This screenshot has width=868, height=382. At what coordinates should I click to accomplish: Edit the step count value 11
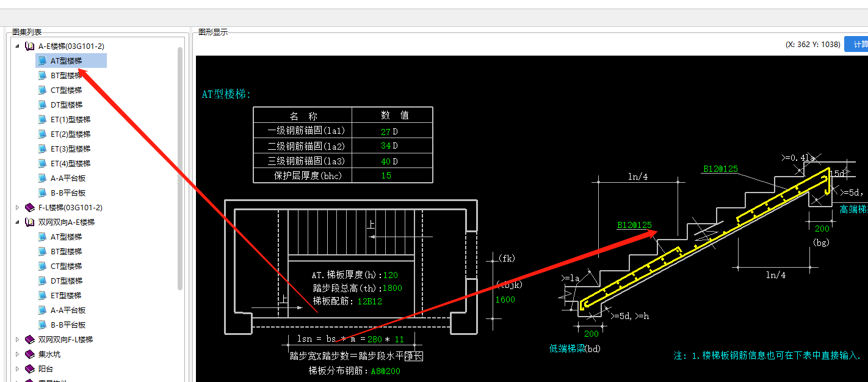(399, 339)
